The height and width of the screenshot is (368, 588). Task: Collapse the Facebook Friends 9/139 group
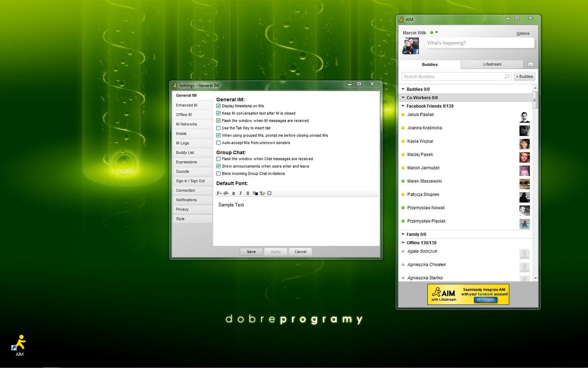[x=403, y=106]
